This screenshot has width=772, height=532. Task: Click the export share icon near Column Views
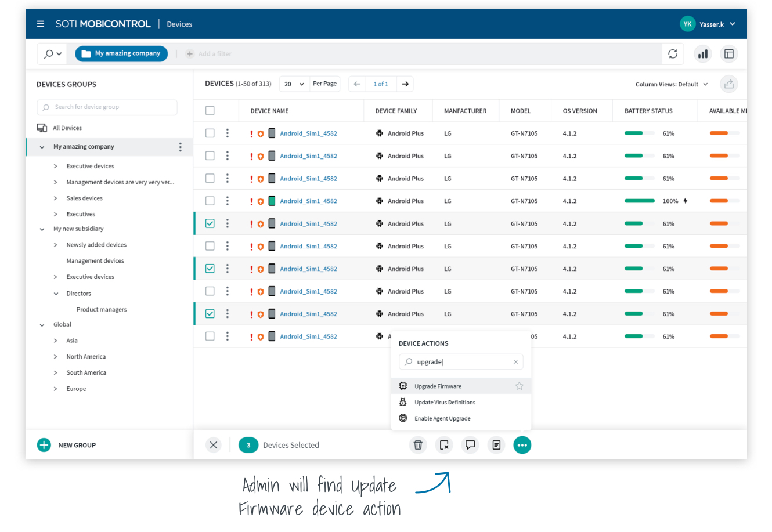point(728,84)
